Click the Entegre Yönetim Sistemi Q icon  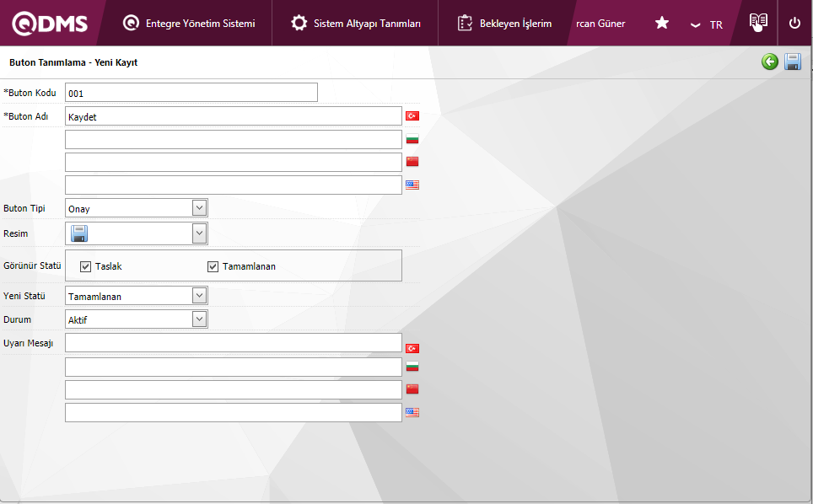point(131,23)
